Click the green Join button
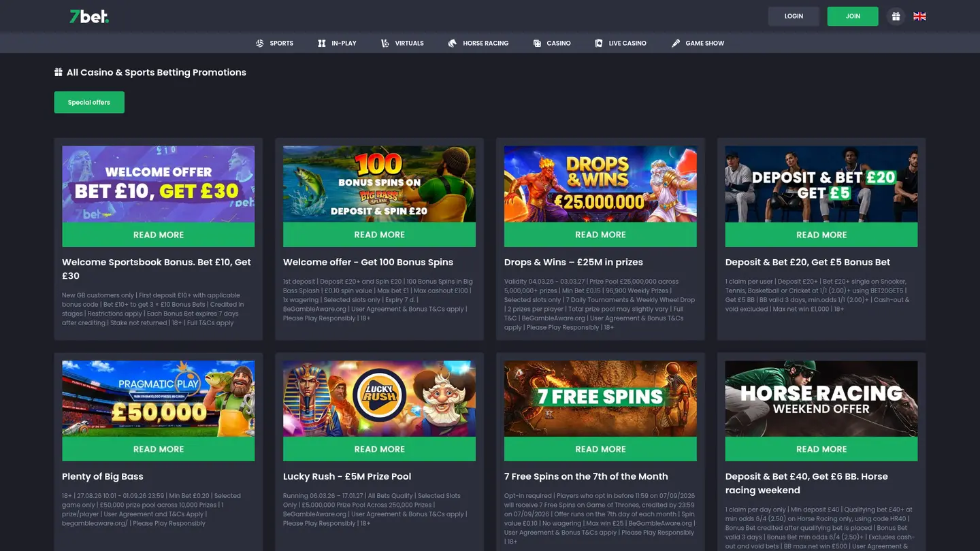 point(853,16)
